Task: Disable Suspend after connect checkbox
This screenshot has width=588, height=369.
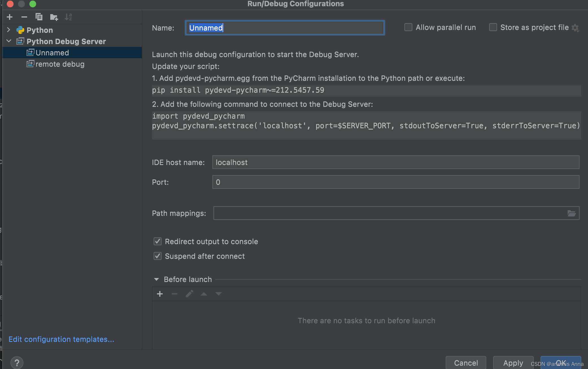Action: (x=158, y=256)
